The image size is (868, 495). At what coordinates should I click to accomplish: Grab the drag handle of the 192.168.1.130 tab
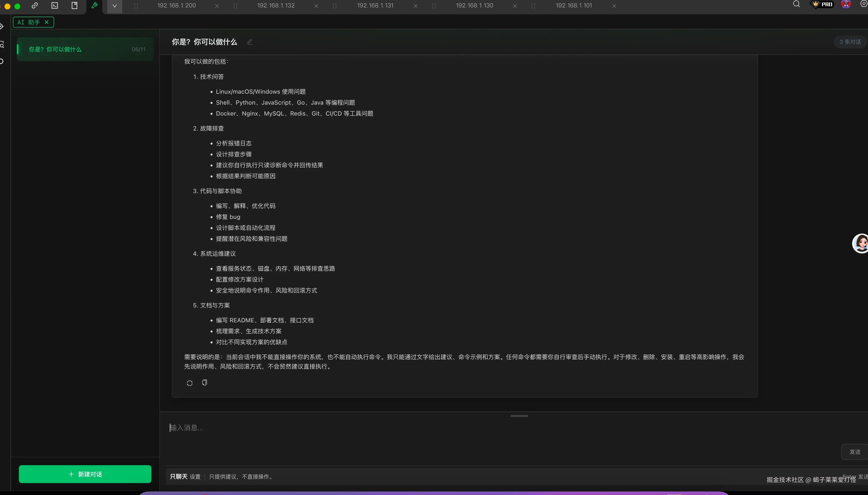434,6
